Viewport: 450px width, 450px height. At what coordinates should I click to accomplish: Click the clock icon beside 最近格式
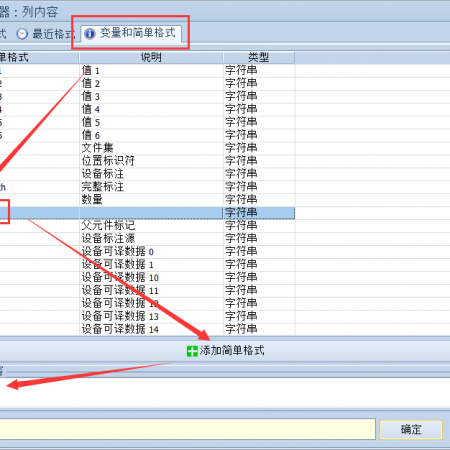click(x=22, y=34)
